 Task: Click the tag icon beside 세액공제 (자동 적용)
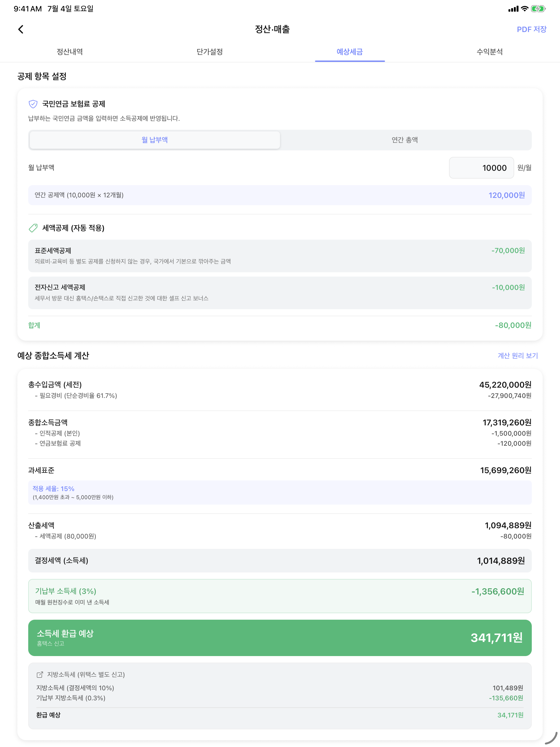pos(33,228)
